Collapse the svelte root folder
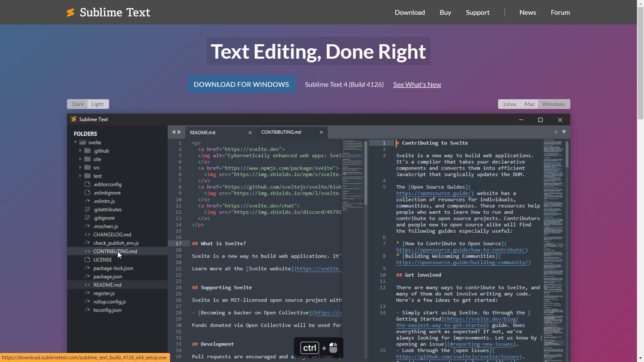Viewport: 644px width, 362px height. coord(75,142)
